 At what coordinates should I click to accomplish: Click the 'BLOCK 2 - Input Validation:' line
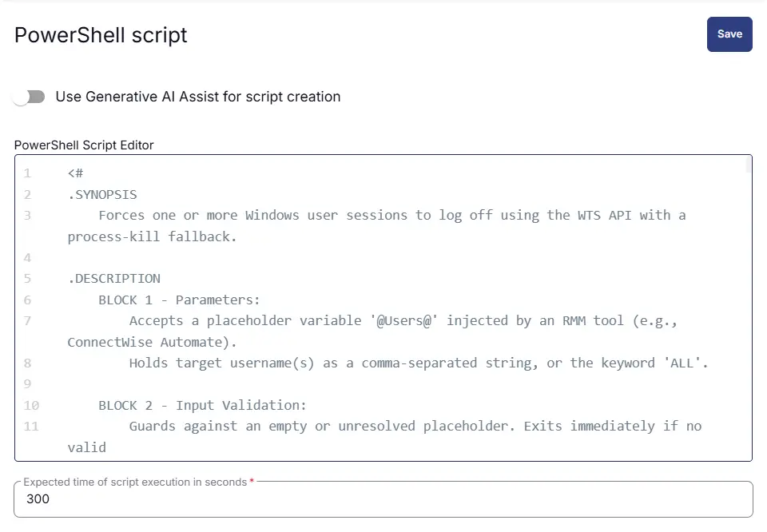202,405
